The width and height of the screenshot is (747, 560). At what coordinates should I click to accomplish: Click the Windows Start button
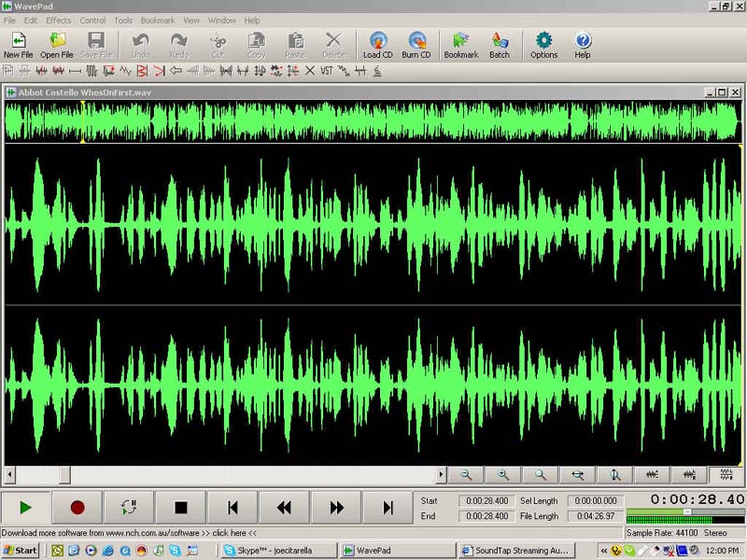20,551
